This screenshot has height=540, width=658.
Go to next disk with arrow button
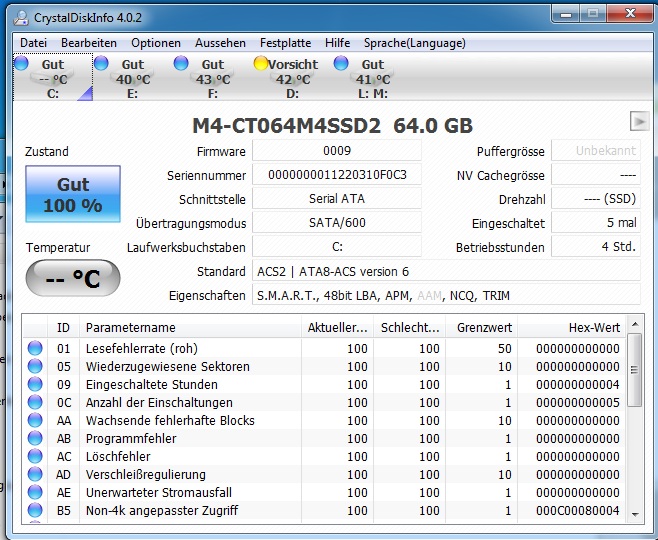click(639, 121)
